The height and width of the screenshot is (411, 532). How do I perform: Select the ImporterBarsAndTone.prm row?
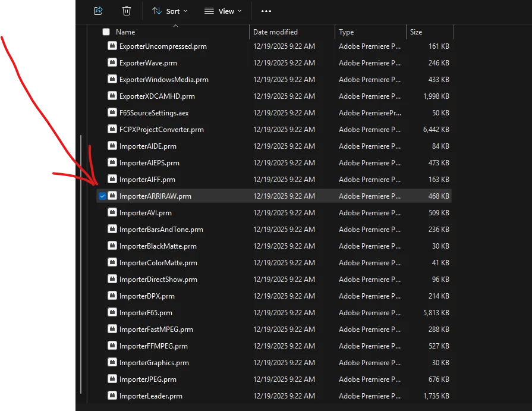click(274, 230)
